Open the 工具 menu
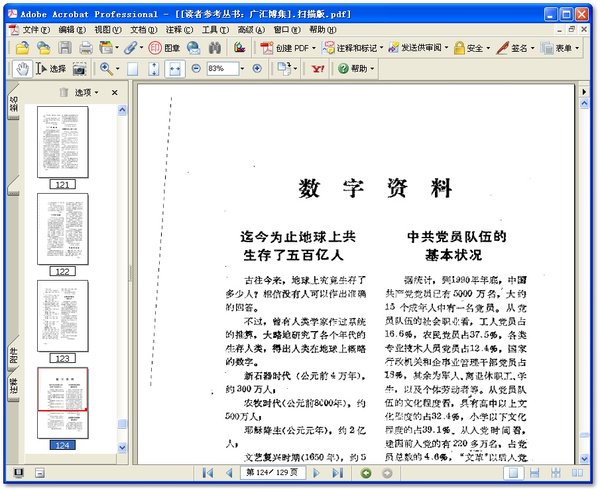Image resolution: width=600 pixels, height=491 pixels. click(215, 29)
